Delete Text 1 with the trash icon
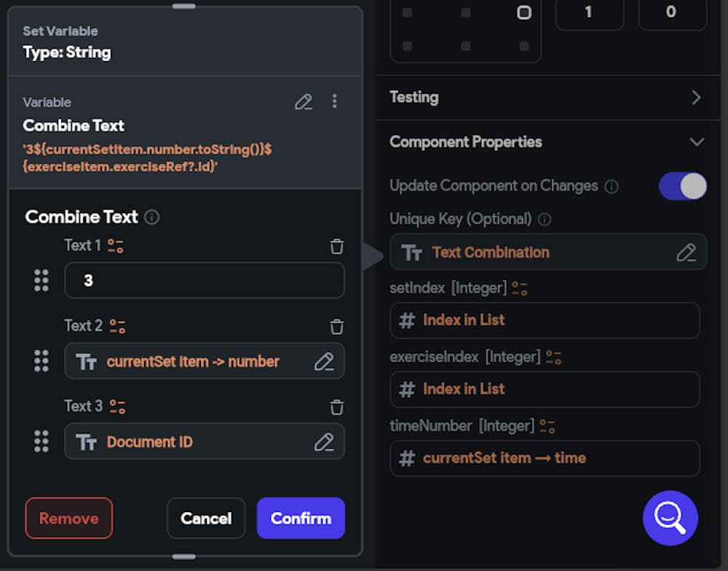728x571 pixels. 336,247
